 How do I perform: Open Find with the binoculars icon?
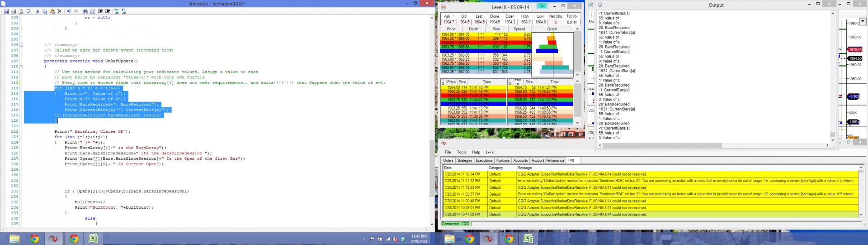85,11
